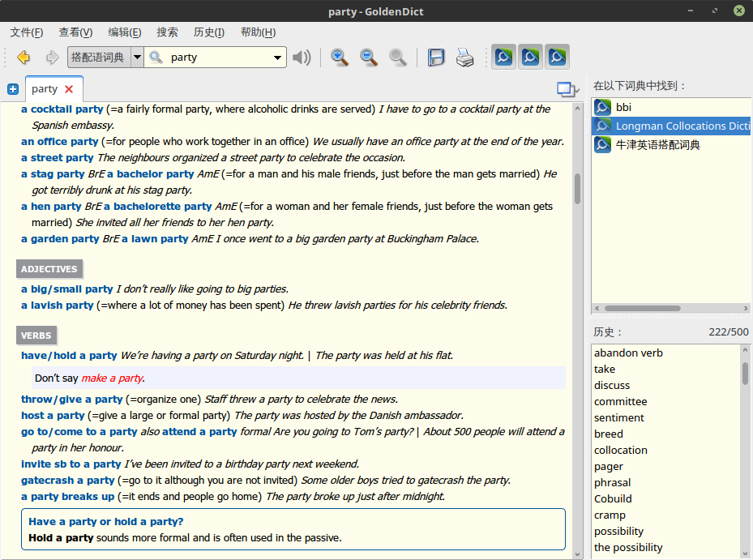Click the article's vertical scrollbar thumb
The image size is (753, 560).
pyautogui.click(x=578, y=188)
